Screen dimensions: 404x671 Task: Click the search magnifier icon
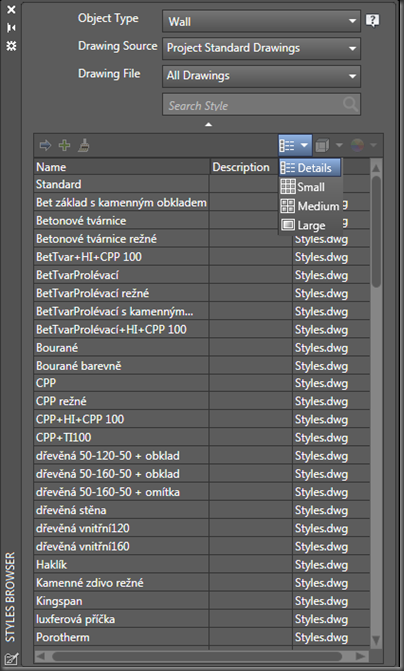click(x=350, y=104)
